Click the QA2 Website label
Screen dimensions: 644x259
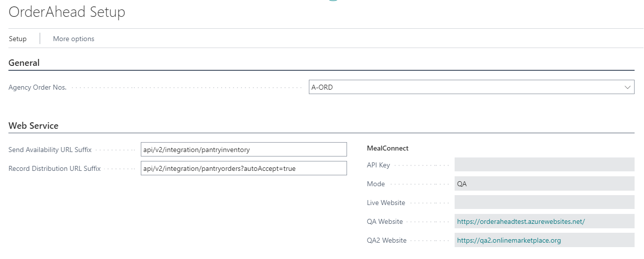click(x=387, y=240)
